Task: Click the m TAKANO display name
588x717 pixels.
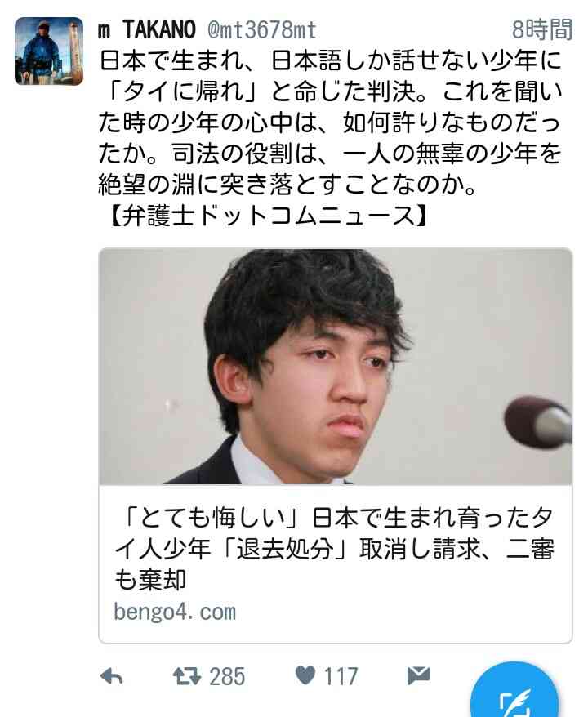Action: pos(147,29)
